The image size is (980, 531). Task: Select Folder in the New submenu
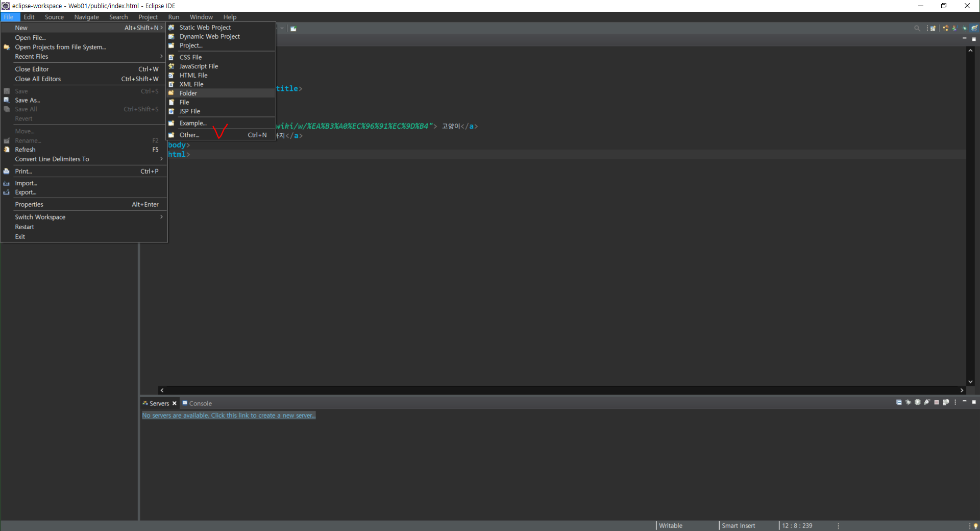pyautogui.click(x=221, y=93)
